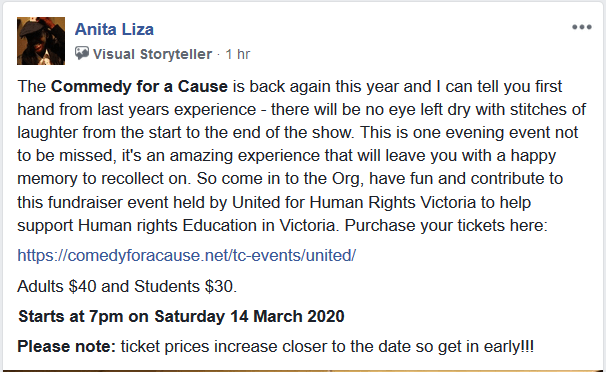This screenshot has height=372, width=606.
Task: Click the amazing experience phrase
Action: (244, 156)
